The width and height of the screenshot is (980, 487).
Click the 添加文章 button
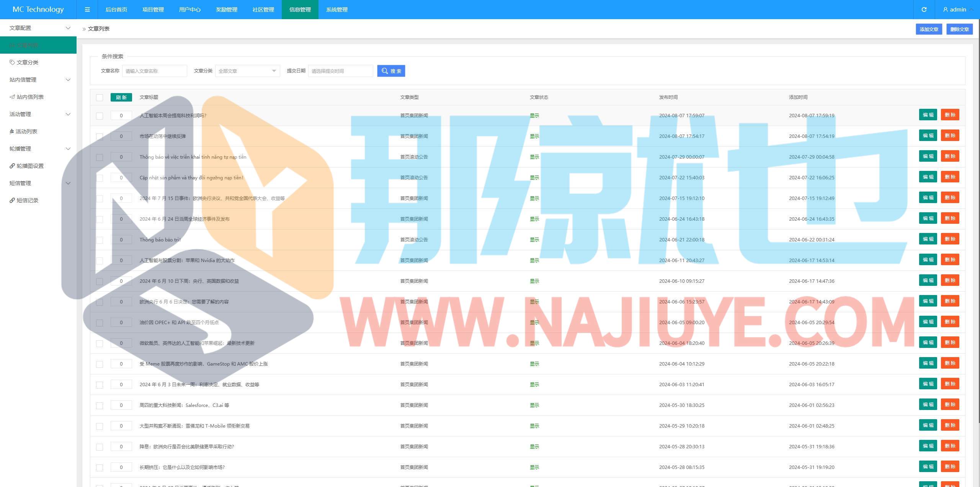[928, 29]
